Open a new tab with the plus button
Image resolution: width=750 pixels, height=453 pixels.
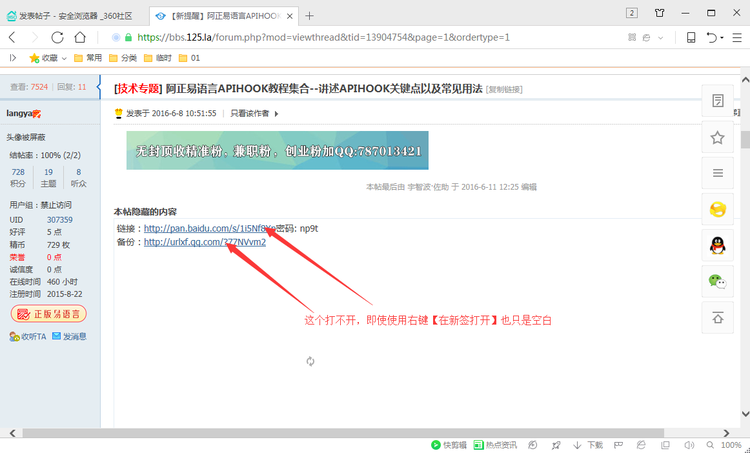click(309, 16)
